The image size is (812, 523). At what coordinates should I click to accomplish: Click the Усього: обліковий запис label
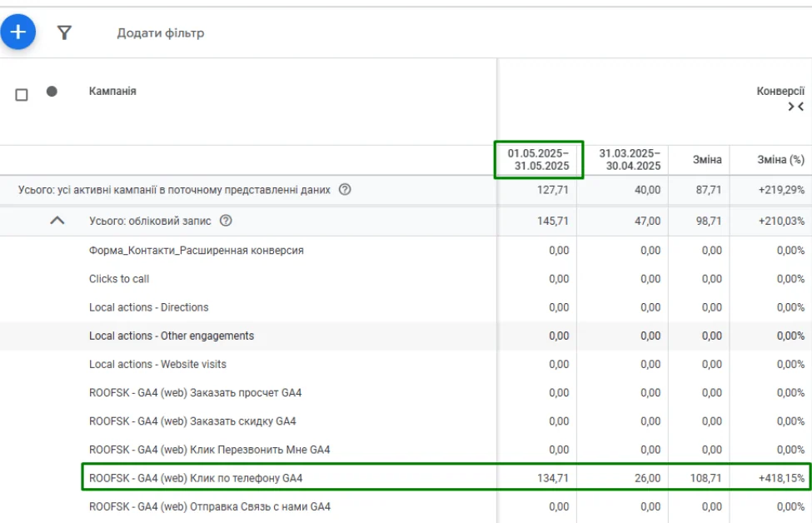tap(150, 222)
